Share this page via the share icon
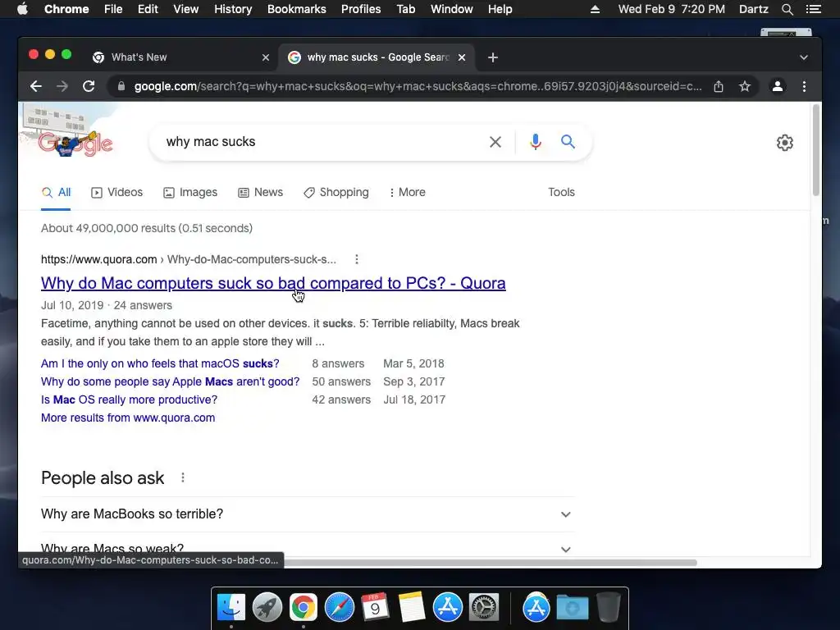The image size is (840, 630). tap(719, 86)
